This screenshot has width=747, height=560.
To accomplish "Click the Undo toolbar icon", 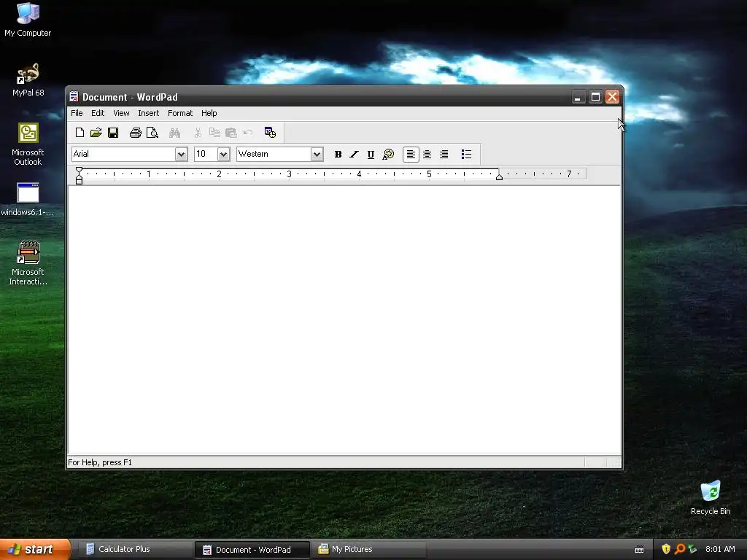I will click(x=248, y=133).
